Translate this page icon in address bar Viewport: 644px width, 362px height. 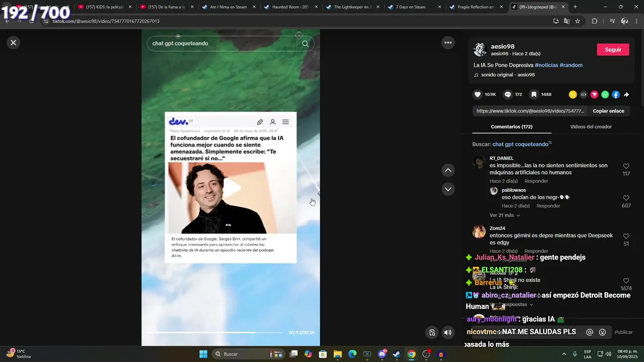[x=567, y=21]
